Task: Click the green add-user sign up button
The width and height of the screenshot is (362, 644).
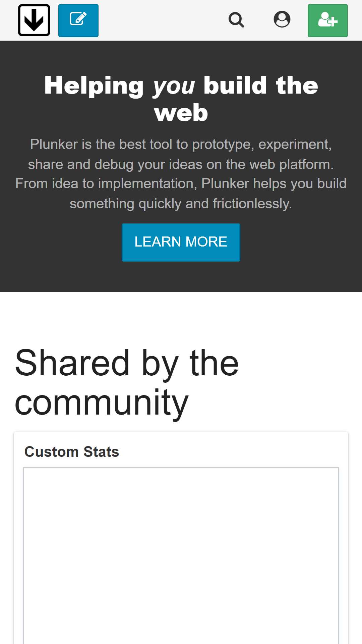Action: pyautogui.click(x=328, y=20)
